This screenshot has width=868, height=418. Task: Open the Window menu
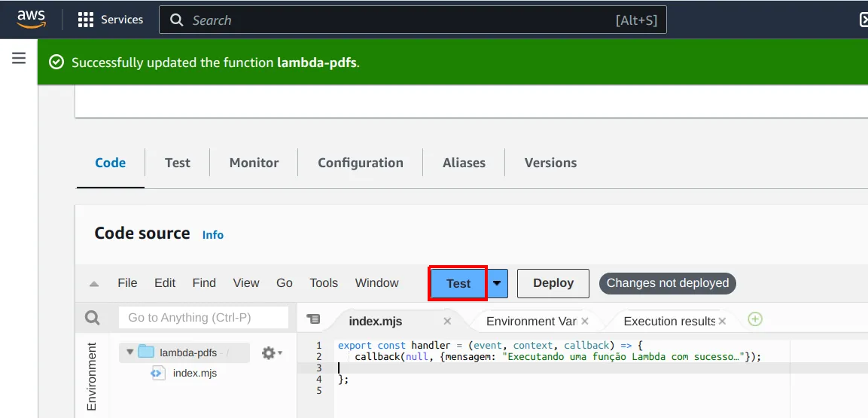point(377,283)
